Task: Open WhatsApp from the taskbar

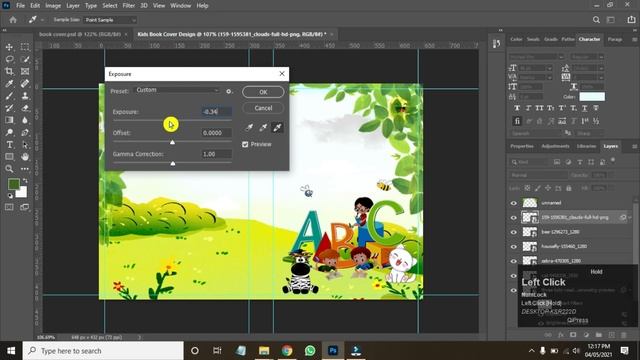Action: (310, 351)
